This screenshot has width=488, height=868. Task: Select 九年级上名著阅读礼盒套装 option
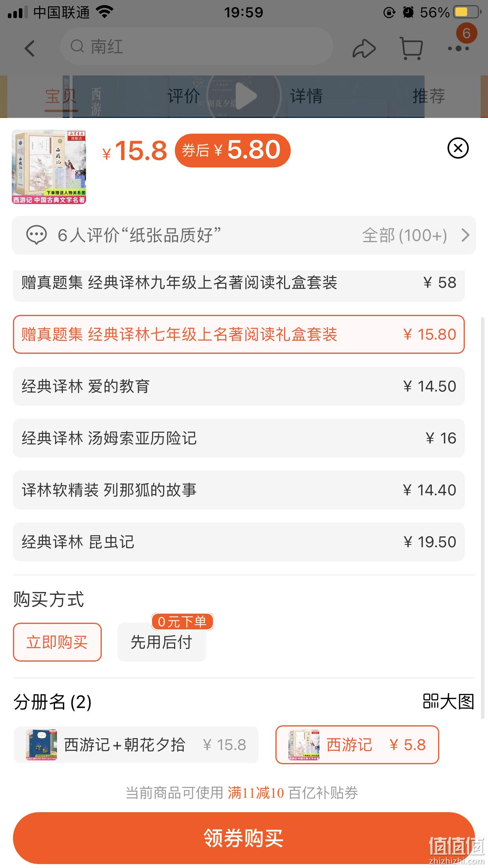tap(239, 283)
